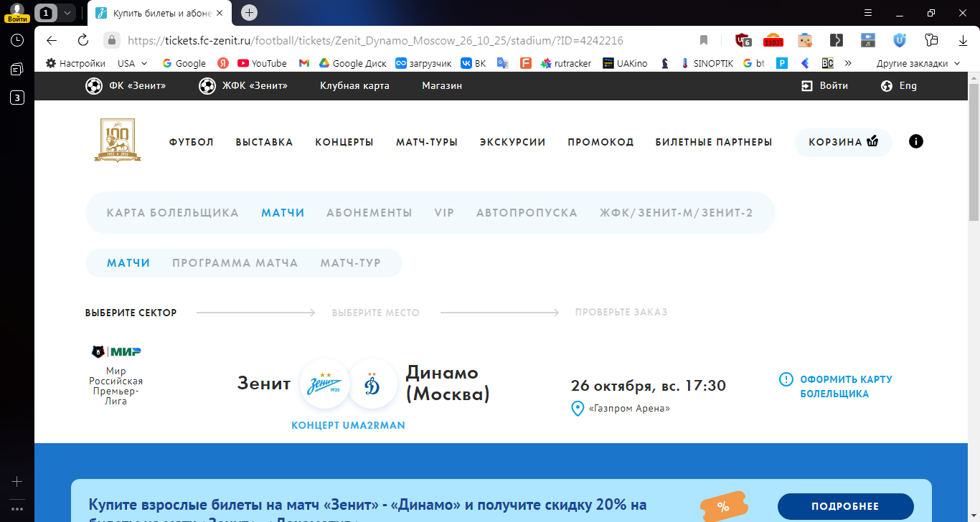980x522 pixels.
Task: Open the SINOPTIK bookmark
Action: 707,63
